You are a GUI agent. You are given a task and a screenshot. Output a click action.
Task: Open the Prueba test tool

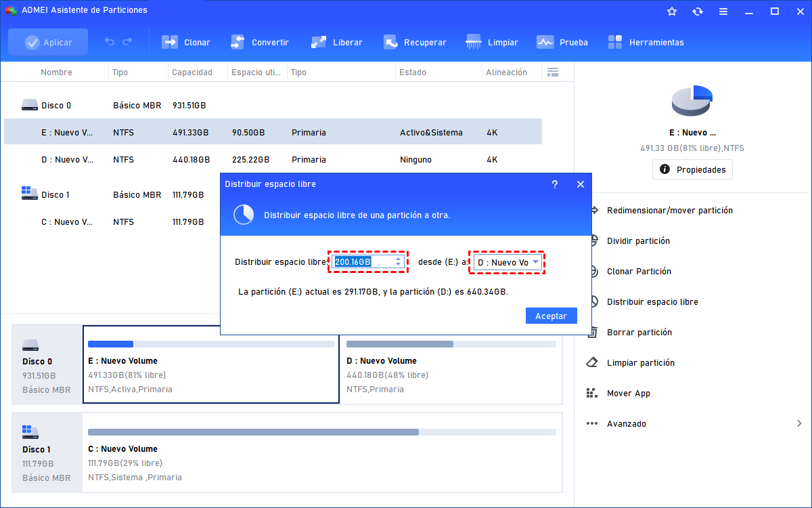click(562, 42)
